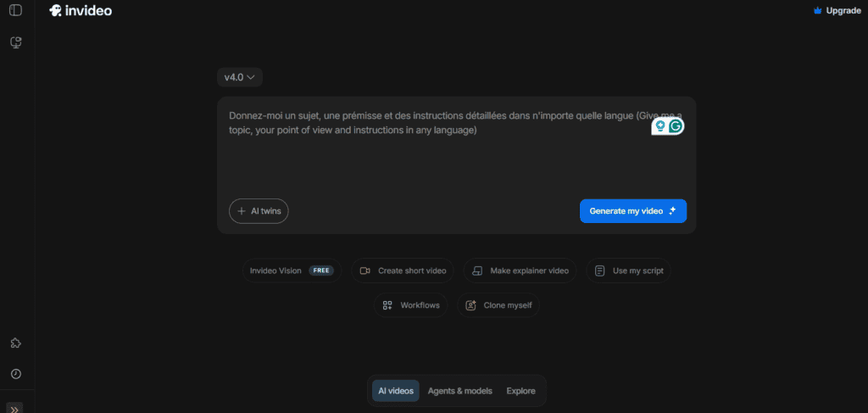Click the Grammarly G icon

(675, 126)
